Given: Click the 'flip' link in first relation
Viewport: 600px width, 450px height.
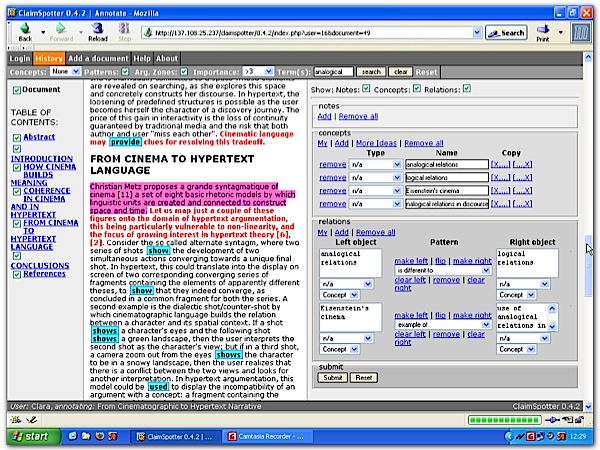Looking at the screenshot, I should [440, 261].
